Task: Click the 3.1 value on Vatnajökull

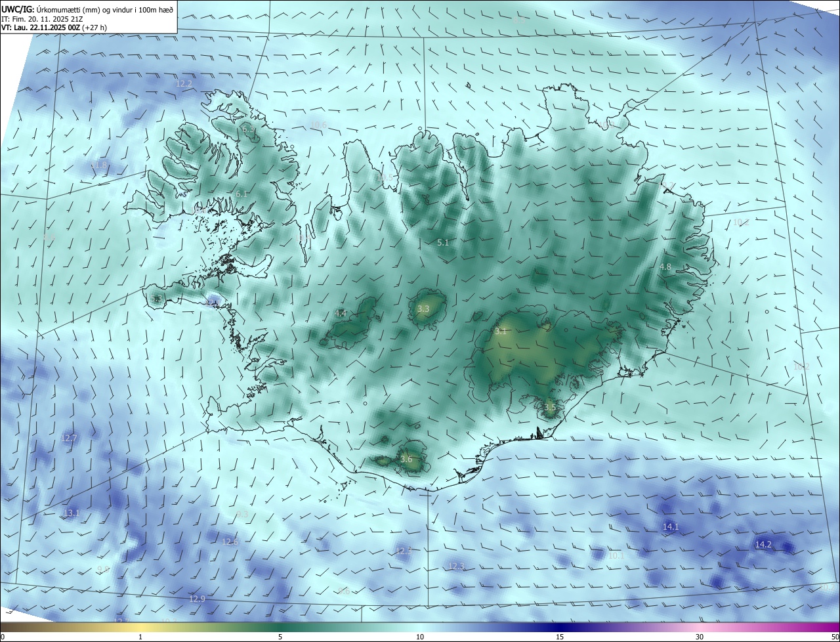Action: tap(501, 332)
